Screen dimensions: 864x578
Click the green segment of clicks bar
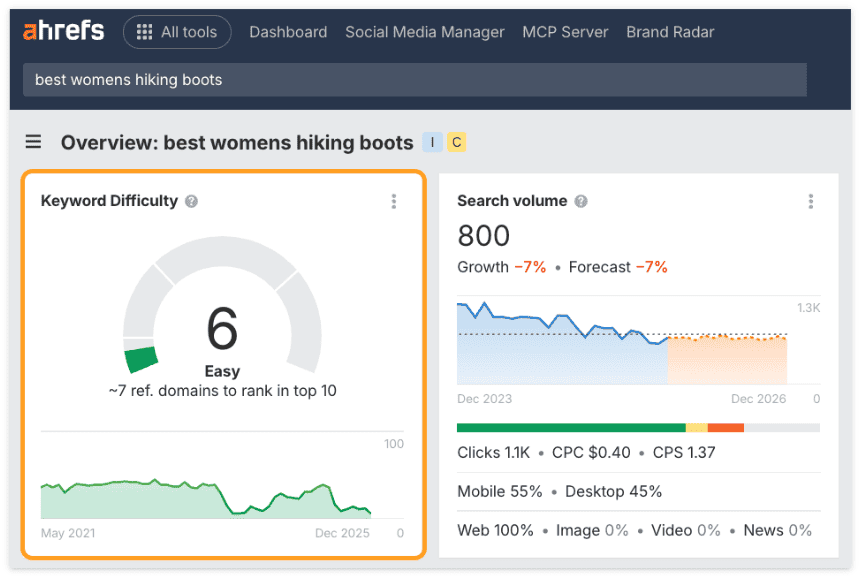coord(571,428)
